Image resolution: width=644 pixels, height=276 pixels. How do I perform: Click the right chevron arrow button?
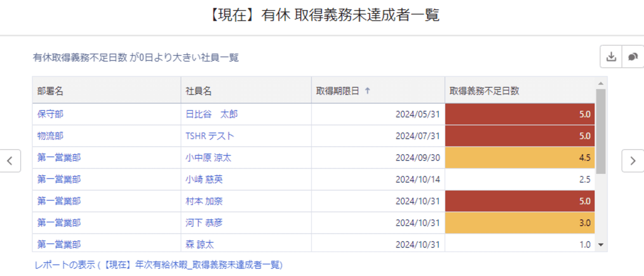633,161
